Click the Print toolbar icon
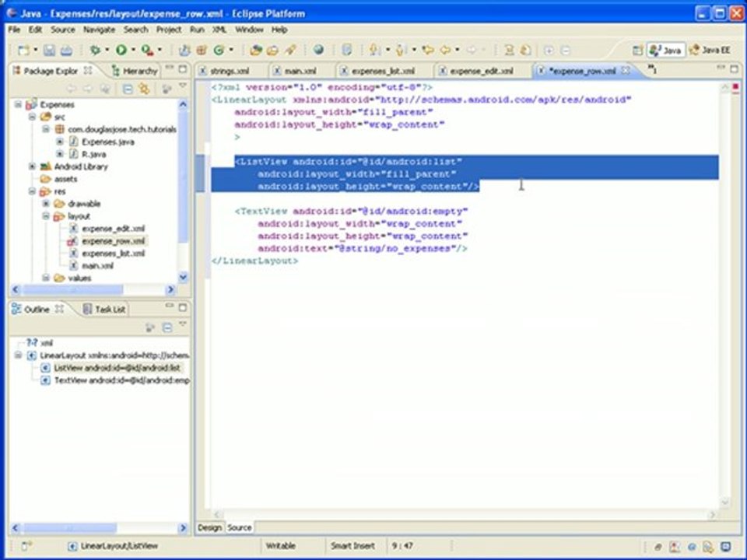This screenshot has height=560, width=747. (66, 50)
